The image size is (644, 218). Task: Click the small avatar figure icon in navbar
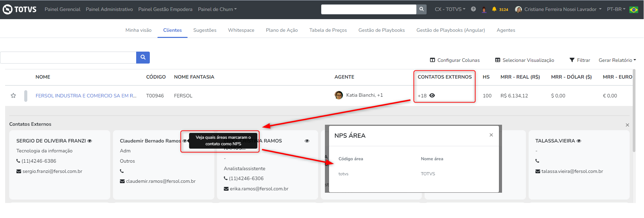point(484,10)
